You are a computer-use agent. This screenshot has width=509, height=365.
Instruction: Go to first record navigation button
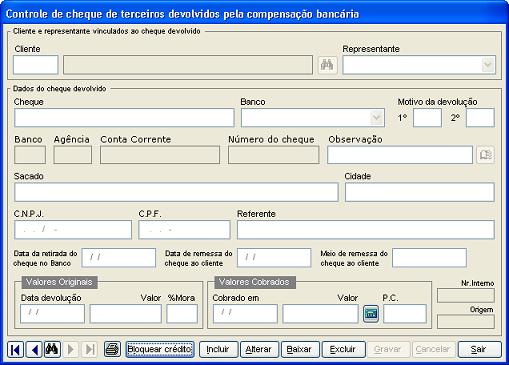pyautogui.click(x=15, y=349)
